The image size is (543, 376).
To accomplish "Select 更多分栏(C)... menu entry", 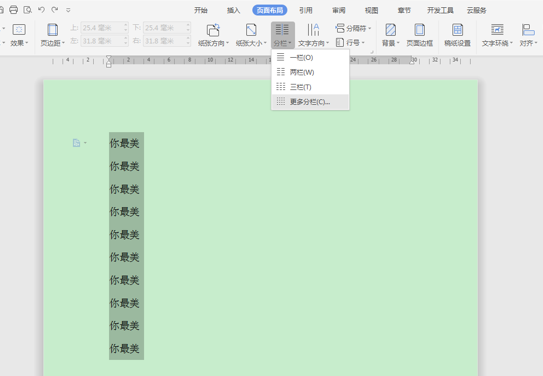I will pyautogui.click(x=310, y=102).
